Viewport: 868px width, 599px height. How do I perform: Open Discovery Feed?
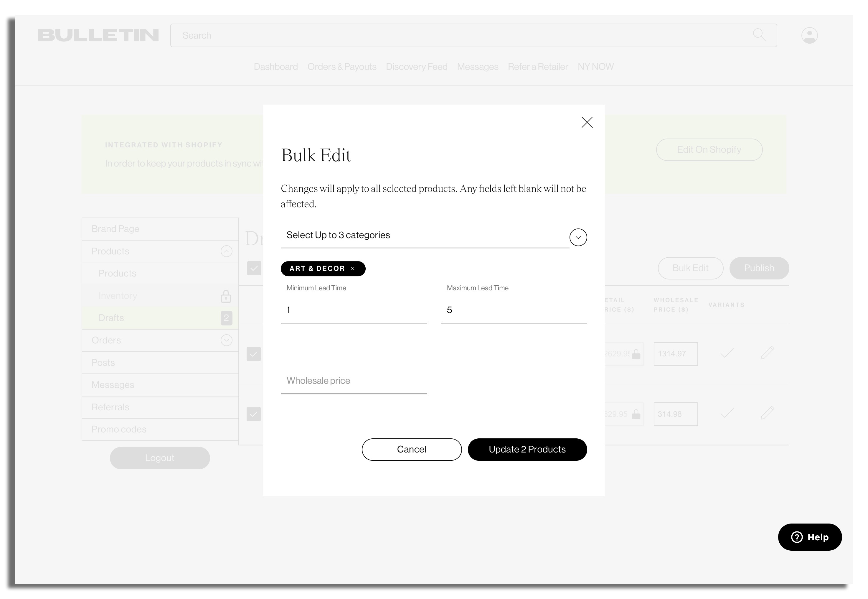[x=416, y=67]
